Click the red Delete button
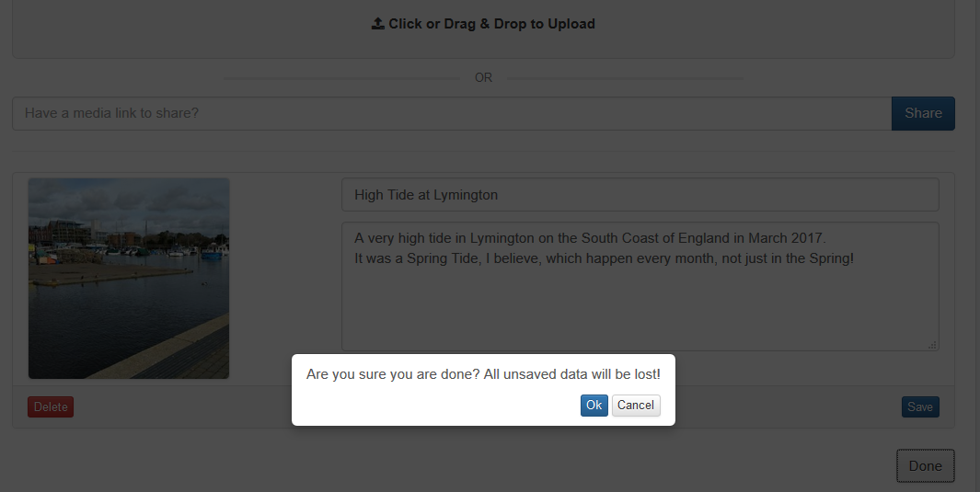 (x=51, y=407)
